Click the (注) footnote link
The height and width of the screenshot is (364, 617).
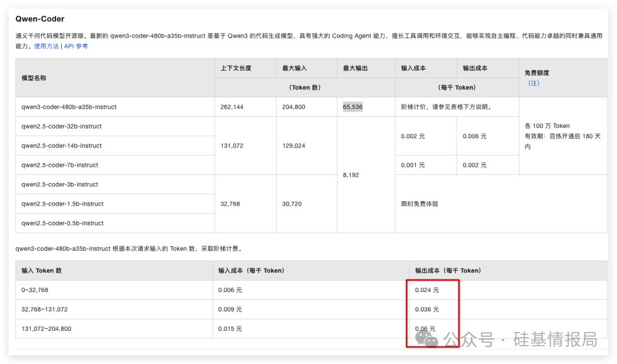[x=534, y=83]
